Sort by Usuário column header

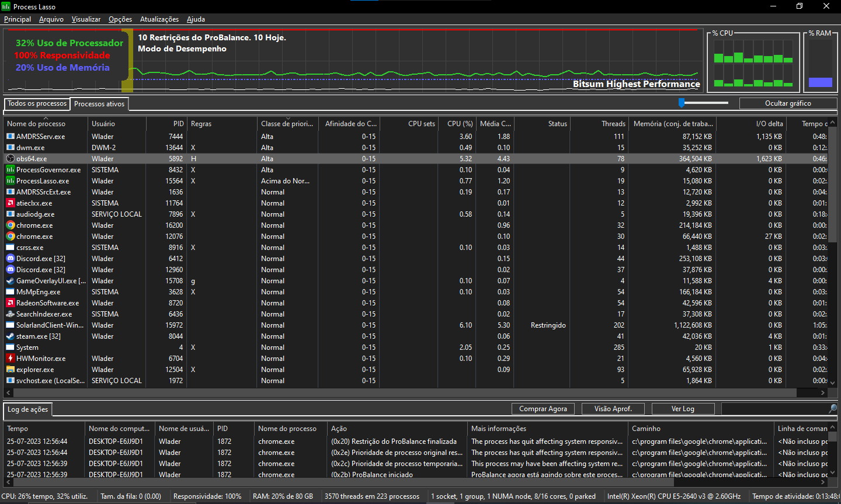(117, 124)
